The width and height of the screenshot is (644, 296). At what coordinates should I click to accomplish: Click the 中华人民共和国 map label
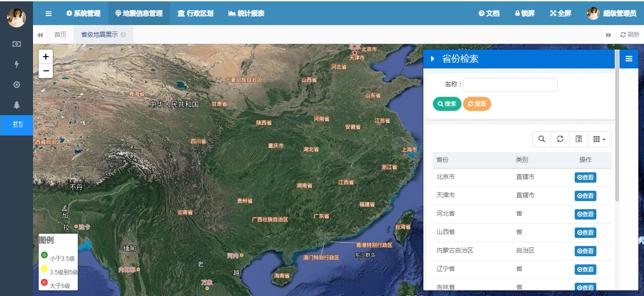click(x=174, y=104)
